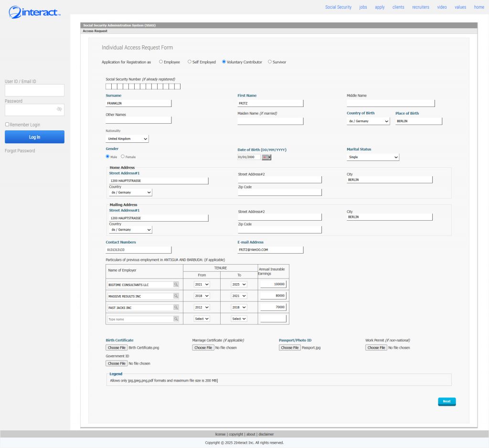Click Place of Birth field

tap(419, 121)
